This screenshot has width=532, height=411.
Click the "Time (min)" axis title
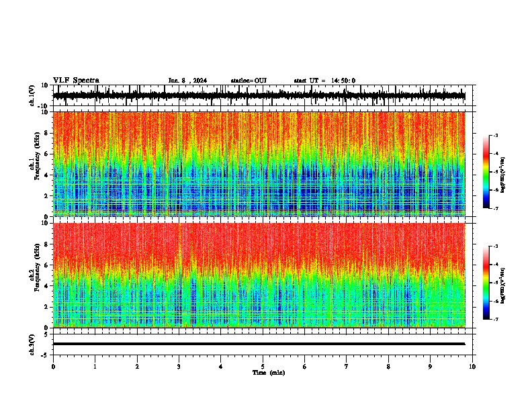[x=269, y=373]
